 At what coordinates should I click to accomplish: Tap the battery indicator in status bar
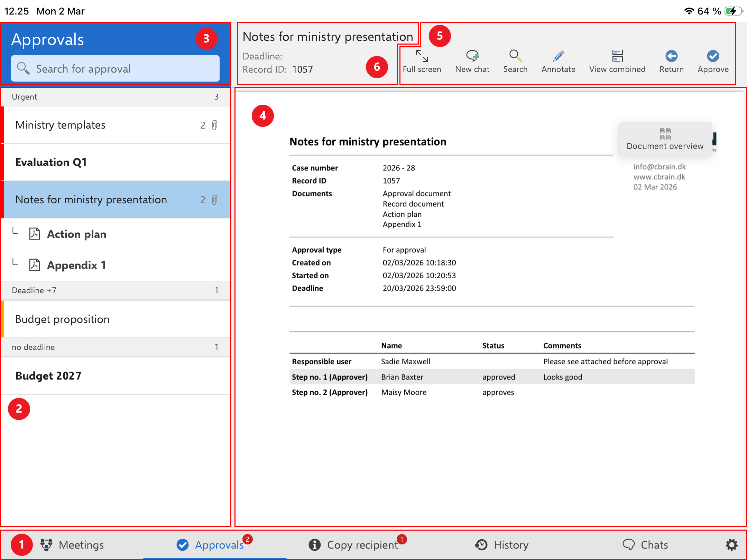pos(734,11)
